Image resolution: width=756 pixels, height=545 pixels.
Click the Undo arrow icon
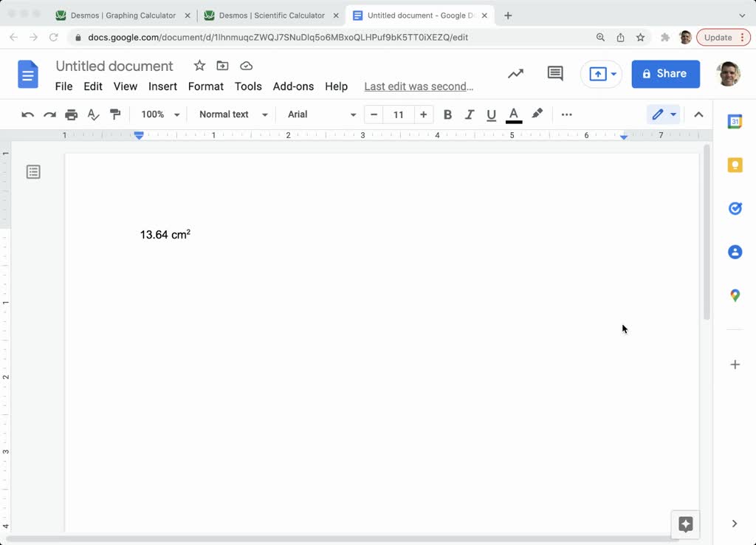28,114
